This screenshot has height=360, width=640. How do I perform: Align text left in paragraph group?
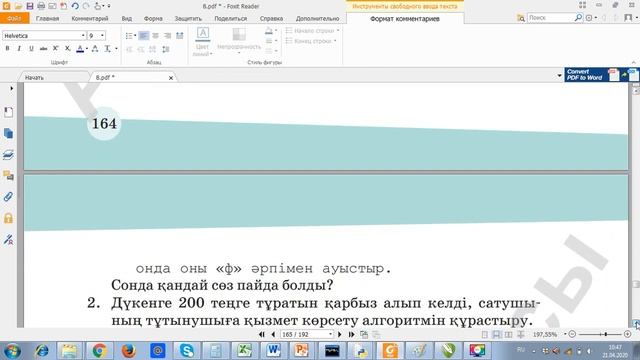(x=143, y=36)
